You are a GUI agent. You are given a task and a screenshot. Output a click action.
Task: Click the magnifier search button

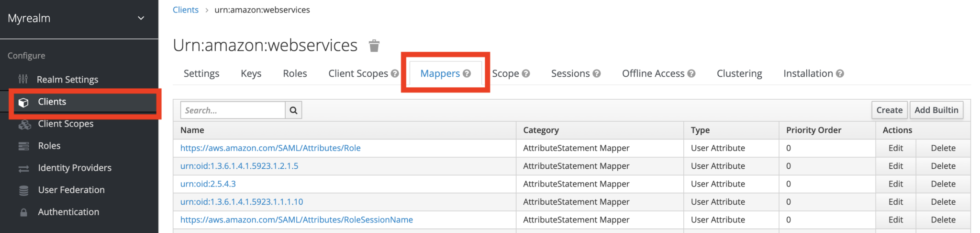tap(293, 110)
